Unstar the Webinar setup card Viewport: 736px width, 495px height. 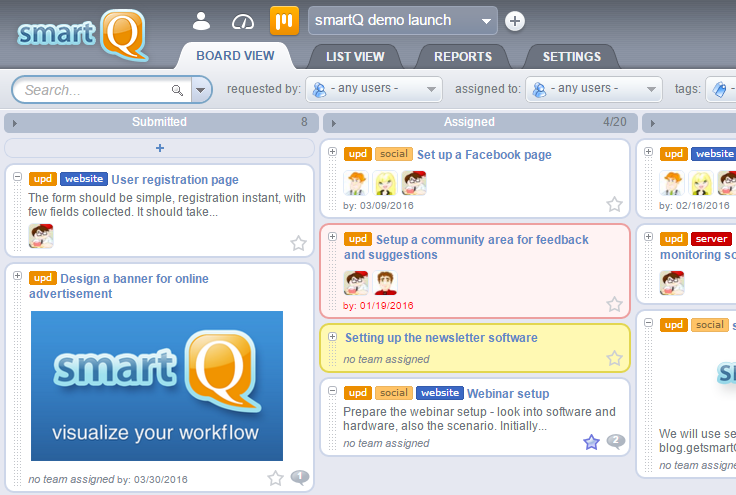[591, 442]
